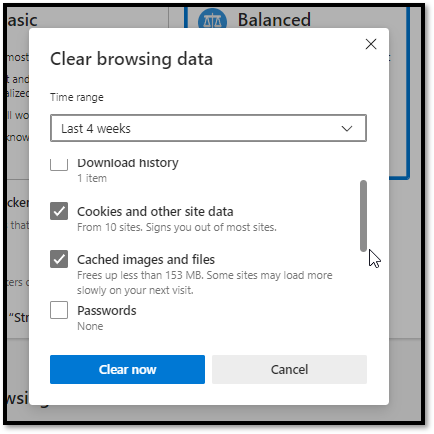The height and width of the screenshot is (434, 434).
Task: Select the Cached images and files label
Action: tap(146, 259)
